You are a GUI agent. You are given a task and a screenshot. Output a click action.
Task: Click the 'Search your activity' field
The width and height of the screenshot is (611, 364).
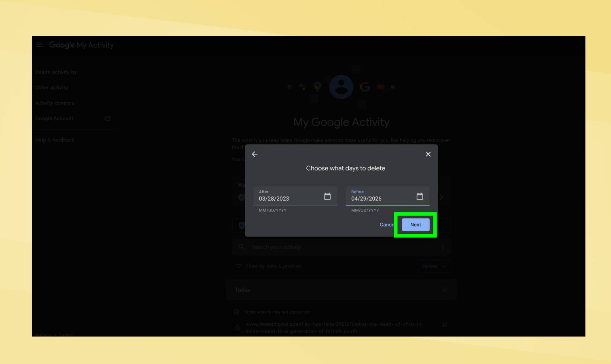pyautogui.click(x=342, y=247)
